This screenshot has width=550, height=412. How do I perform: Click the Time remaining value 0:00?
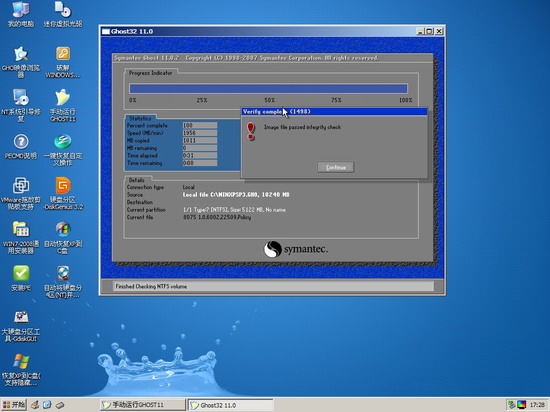pyautogui.click(x=200, y=163)
